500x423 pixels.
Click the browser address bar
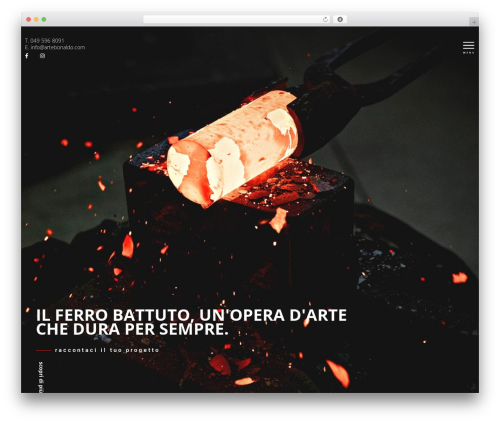pyautogui.click(x=237, y=20)
